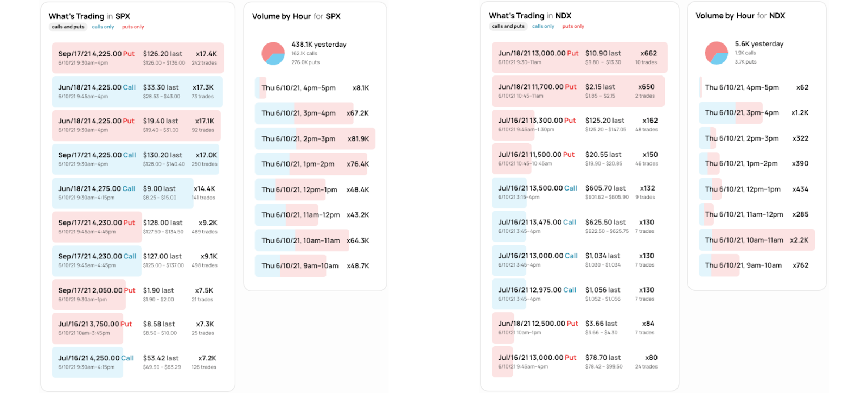Select 'puts only' filter in SPX panel
Viewport: 868px width, 393px height.
pyautogui.click(x=133, y=27)
